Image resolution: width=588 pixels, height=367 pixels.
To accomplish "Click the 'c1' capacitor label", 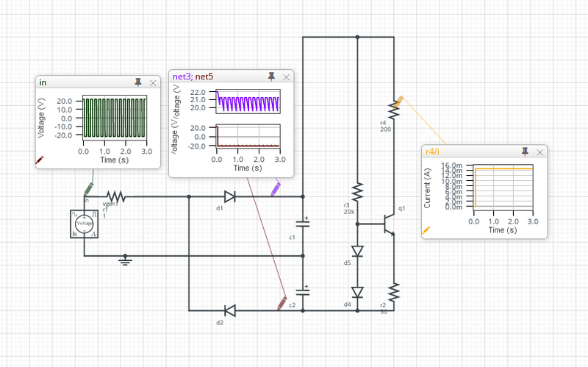I will [x=292, y=237].
